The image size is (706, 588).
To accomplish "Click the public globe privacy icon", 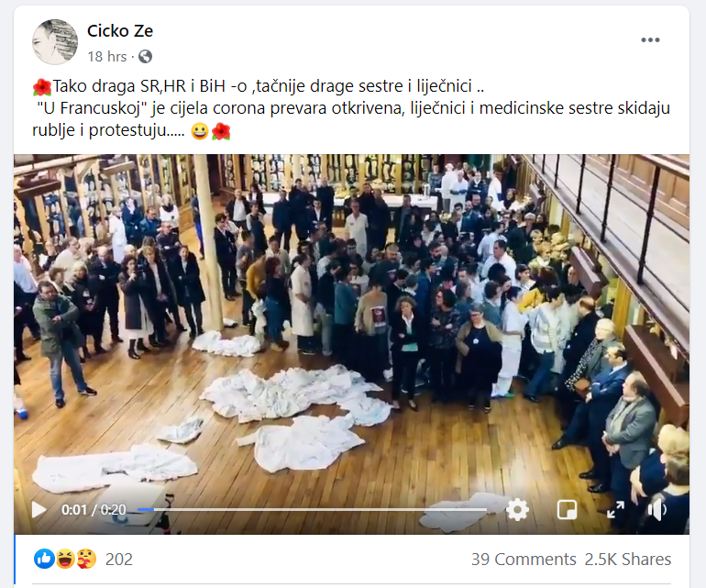I will pos(145,57).
